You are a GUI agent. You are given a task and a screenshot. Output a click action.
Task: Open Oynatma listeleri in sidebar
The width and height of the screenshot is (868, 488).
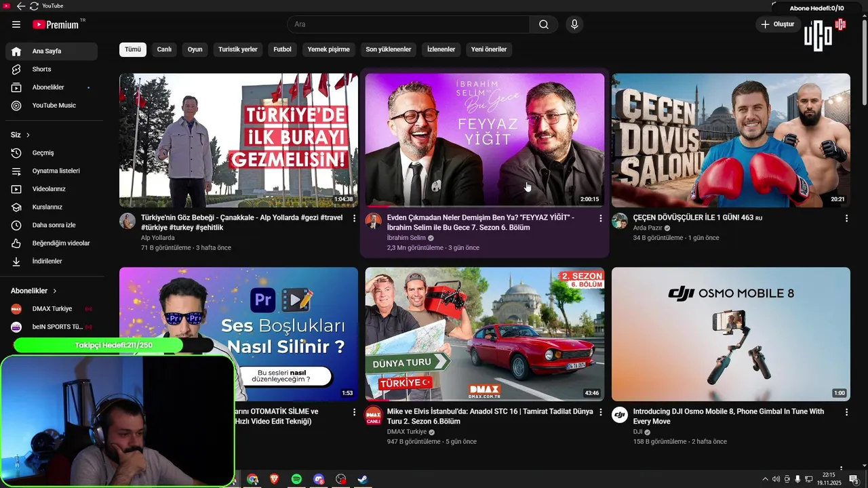(52, 171)
